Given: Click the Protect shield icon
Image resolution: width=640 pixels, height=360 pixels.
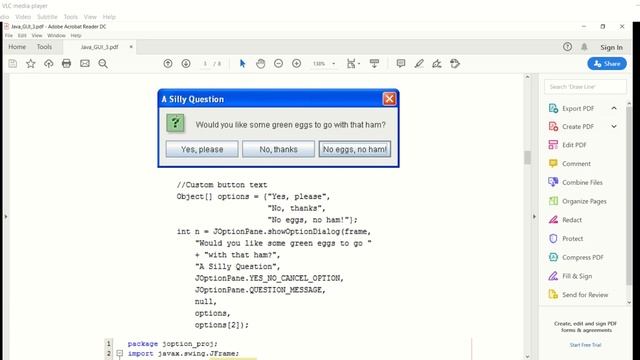Looking at the screenshot, I should click(553, 238).
